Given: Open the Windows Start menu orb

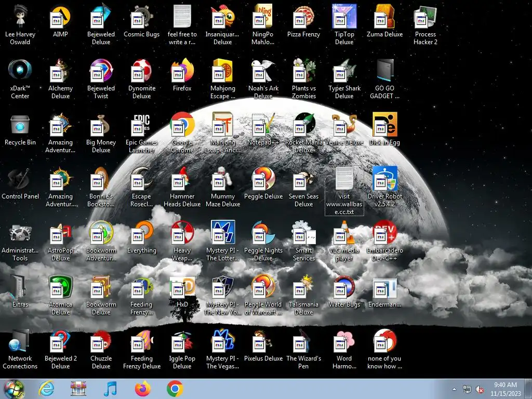Looking at the screenshot, I should [14, 389].
